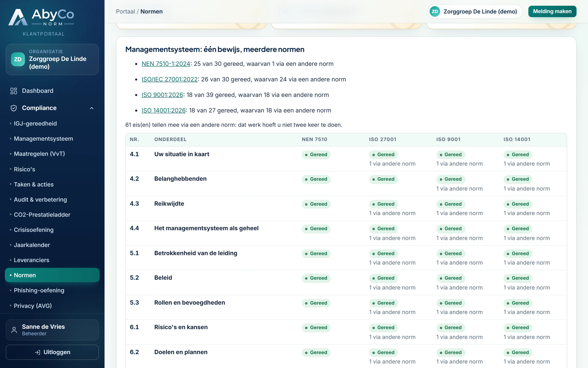
Task: Click the Uitloggen button
Action: 52,352
